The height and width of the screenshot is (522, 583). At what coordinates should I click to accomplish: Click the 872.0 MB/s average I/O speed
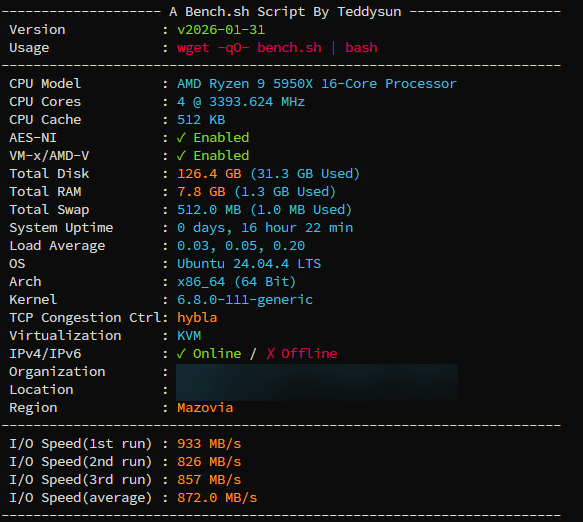point(217,498)
